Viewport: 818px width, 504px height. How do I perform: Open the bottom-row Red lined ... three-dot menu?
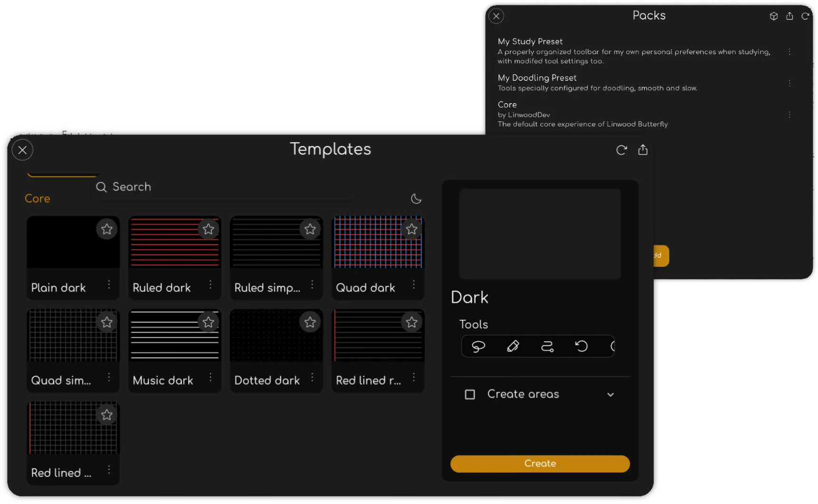tap(109, 469)
